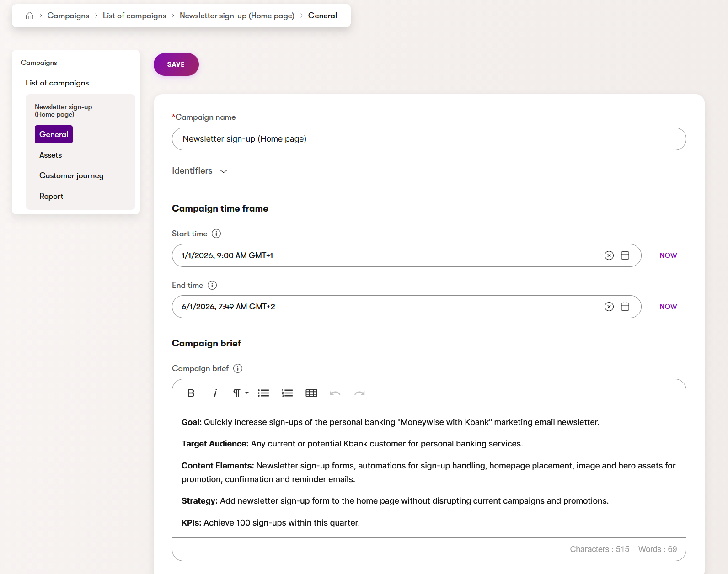Open the Report sidebar item

coord(51,196)
